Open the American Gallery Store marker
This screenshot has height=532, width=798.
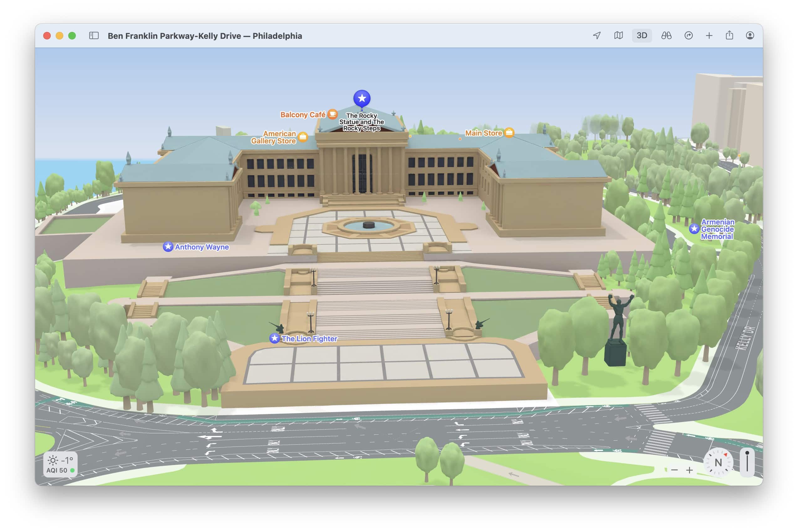pyautogui.click(x=302, y=137)
